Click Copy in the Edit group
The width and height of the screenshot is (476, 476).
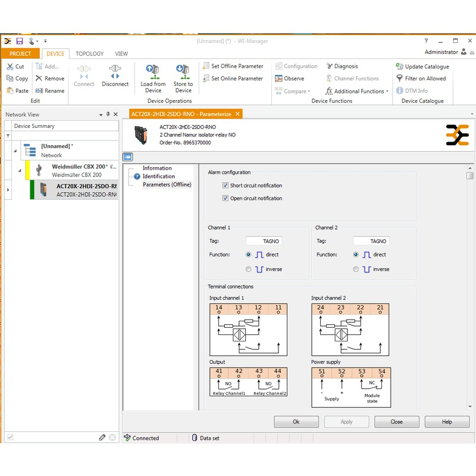coord(17,79)
